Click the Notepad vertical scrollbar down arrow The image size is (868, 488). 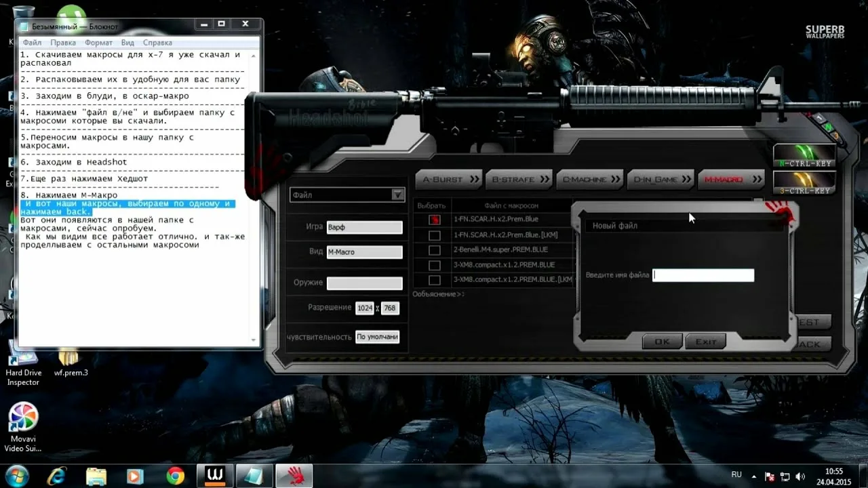pos(255,340)
